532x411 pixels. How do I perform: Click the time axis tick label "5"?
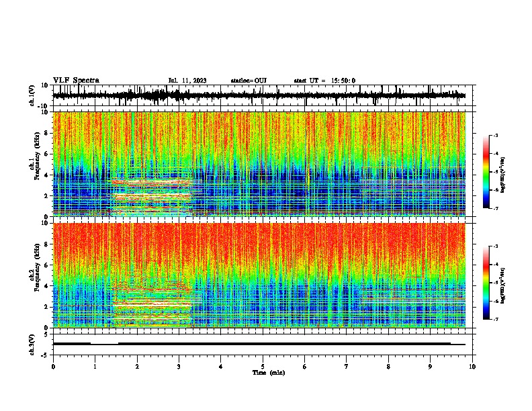click(263, 367)
